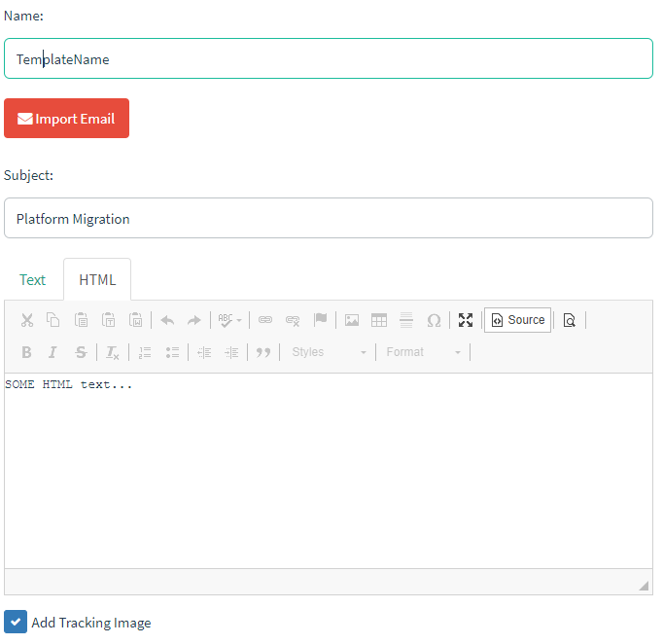Open the Styles dropdown
Viewport: 663px width, 644px height.
point(330,352)
